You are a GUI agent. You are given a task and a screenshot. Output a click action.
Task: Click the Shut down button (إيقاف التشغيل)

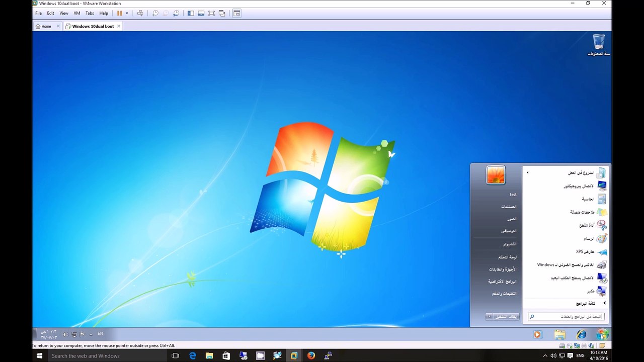coord(505,317)
